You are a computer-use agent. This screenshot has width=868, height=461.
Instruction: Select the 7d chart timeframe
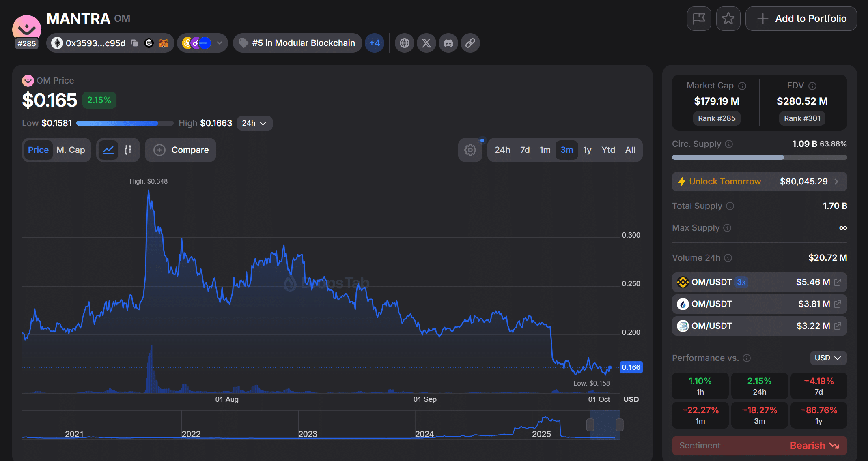point(525,150)
